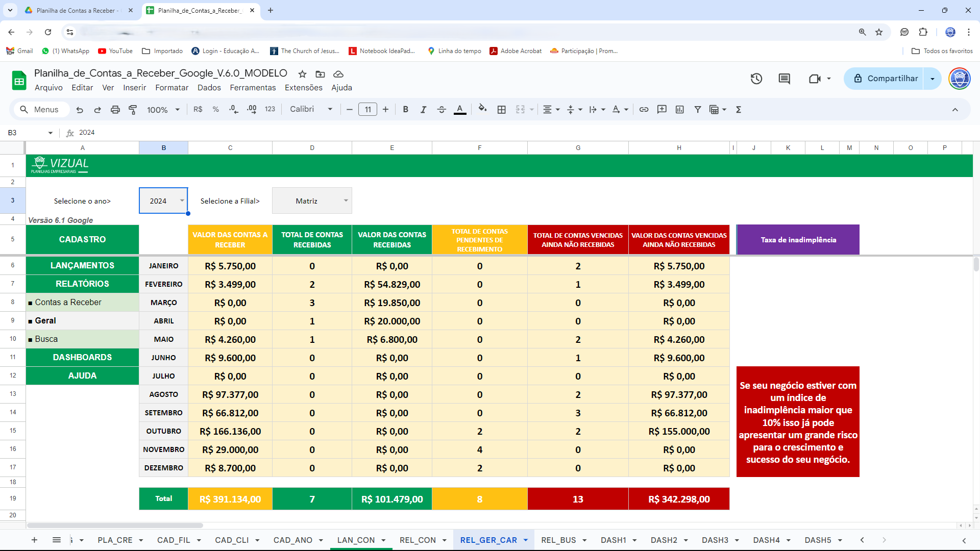The height and width of the screenshot is (551, 980).
Task: Open the borders tool
Action: click(x=502, y=110)
